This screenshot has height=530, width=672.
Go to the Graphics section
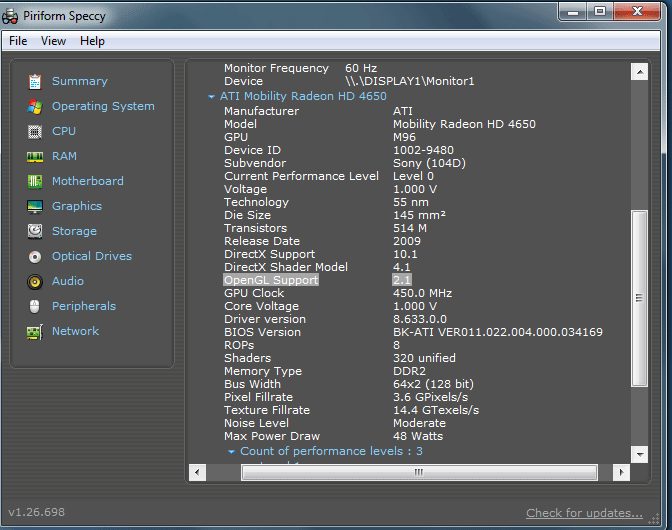76,206
